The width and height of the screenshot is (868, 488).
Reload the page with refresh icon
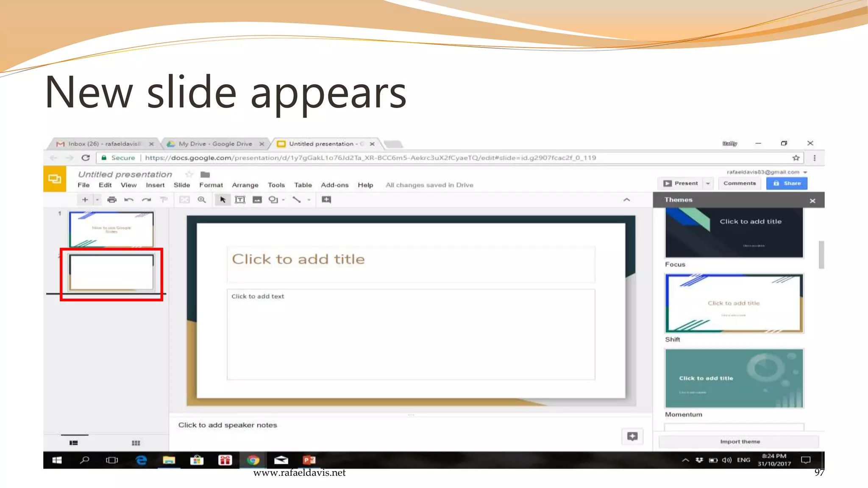pos(86,158)
